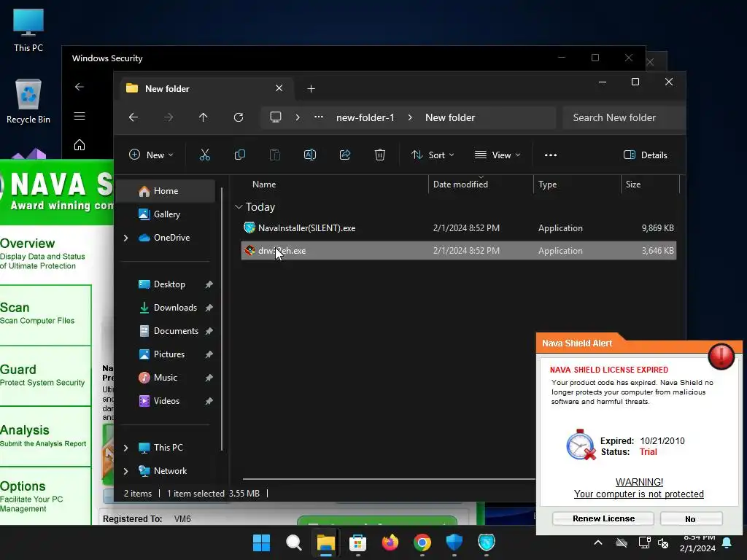This screenshot has width=747, height=560.
Task: Close the New folder tab
Action: coord(279,88)
